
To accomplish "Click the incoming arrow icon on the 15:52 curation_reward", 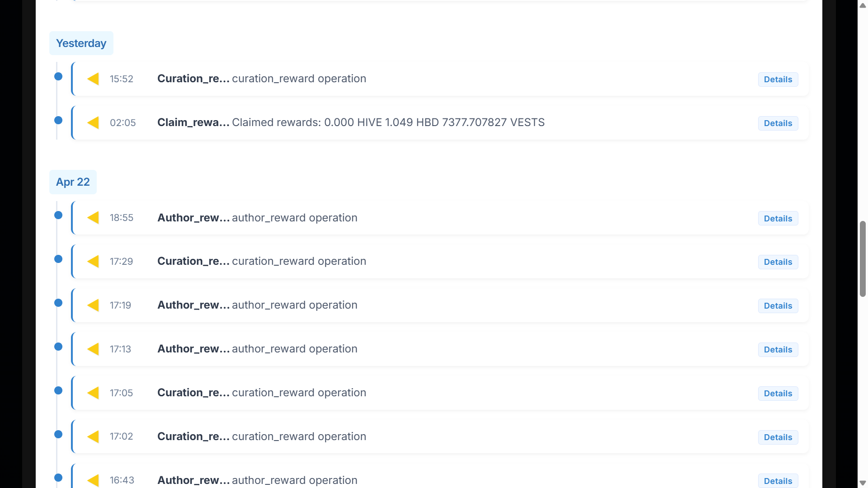I will tap(93, 79).
